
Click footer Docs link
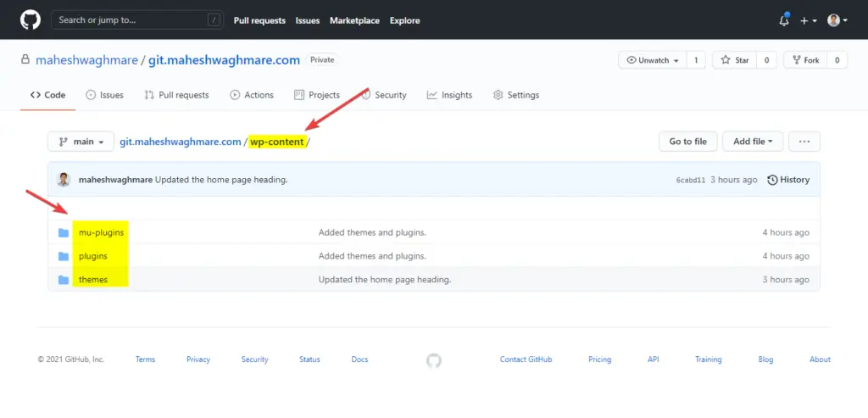[x=359, y=359]
